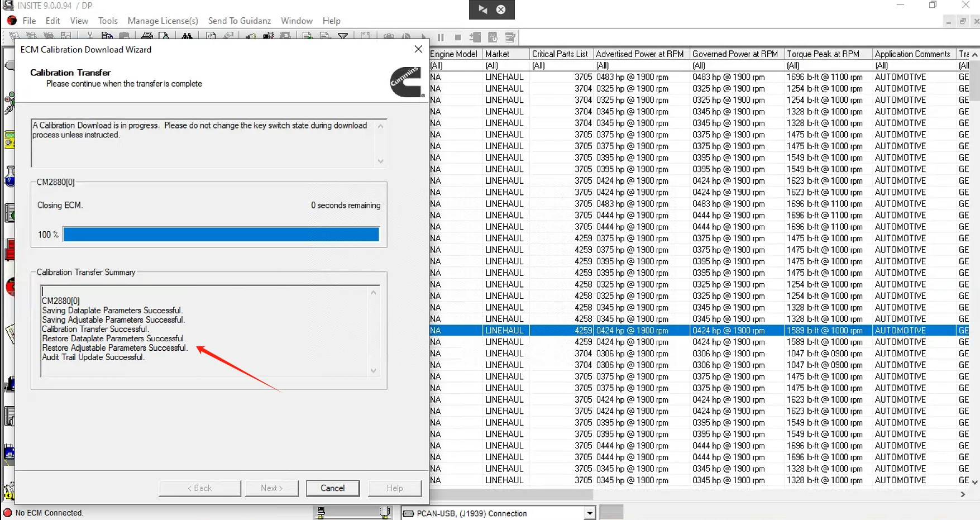Click the Cancel button in the wizard

pyautogui.click(x=332, y=488)
